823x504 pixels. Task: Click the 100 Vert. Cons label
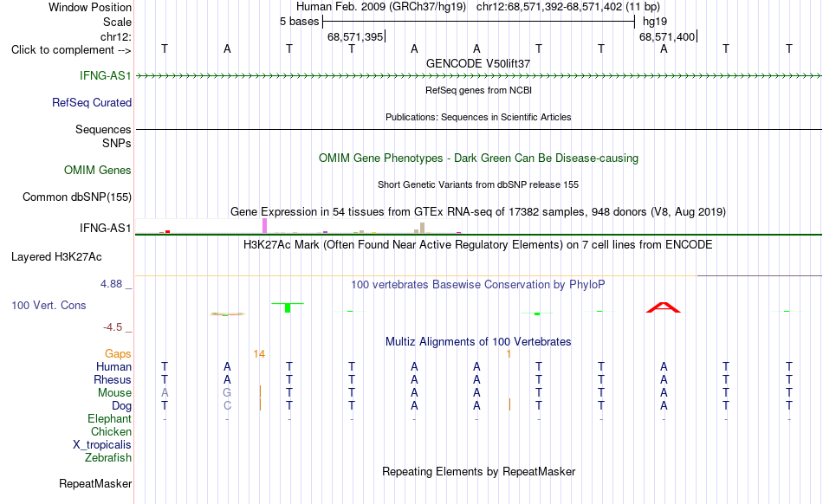49,305
